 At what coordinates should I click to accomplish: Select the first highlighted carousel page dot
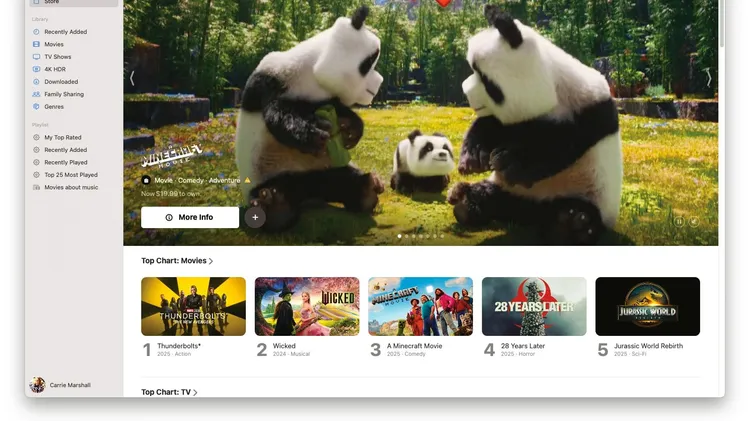(400, 236)
